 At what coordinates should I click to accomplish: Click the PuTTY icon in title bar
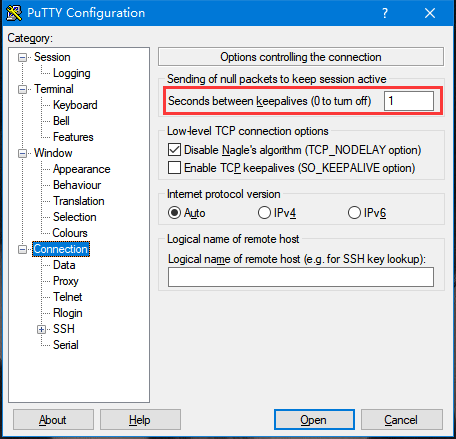pyautogui.click(x=14, y=13)
